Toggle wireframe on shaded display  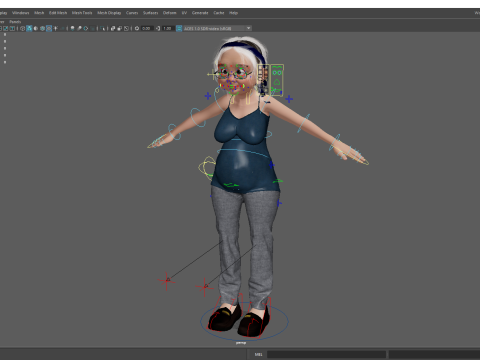coord(42,28)
